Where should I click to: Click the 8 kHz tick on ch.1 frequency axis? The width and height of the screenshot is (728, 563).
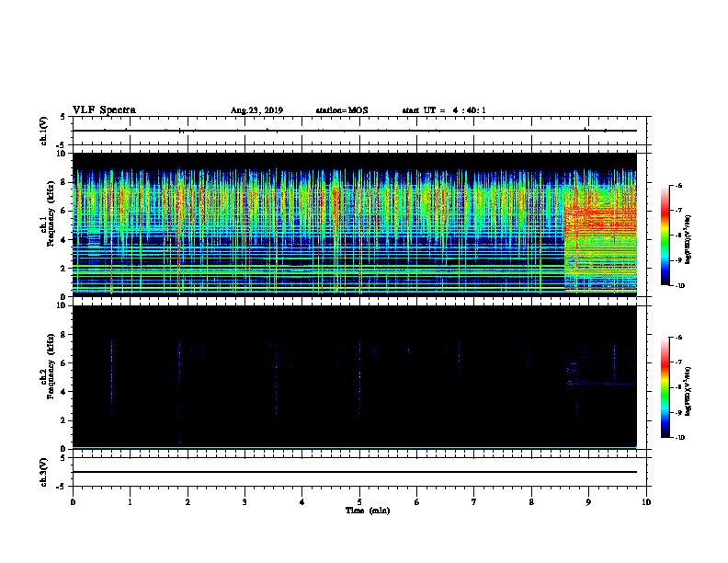(63, 182)
